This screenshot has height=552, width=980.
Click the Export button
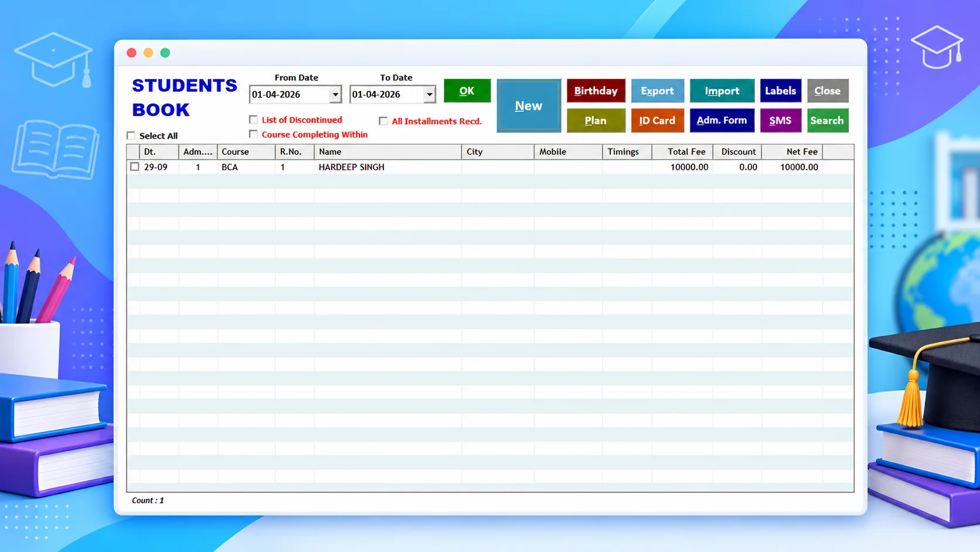click(657, 91)
